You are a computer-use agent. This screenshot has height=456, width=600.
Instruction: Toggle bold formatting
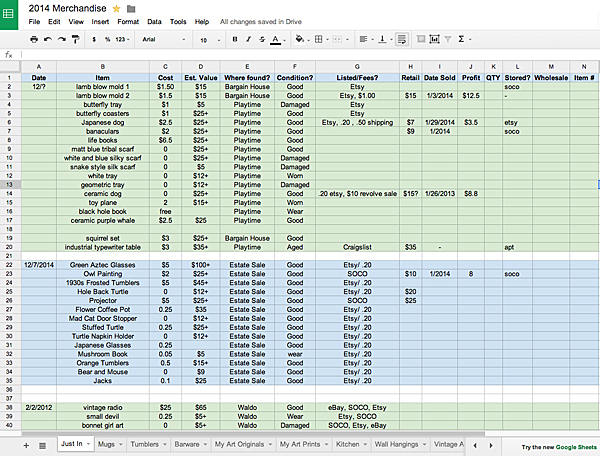(235, 39)
